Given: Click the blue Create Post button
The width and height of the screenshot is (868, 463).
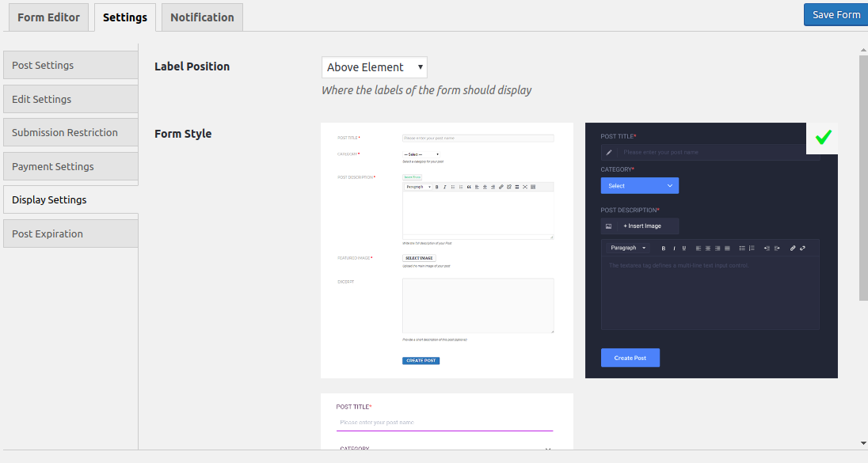Looking at the screenshot, I should [x=630, y=358].
